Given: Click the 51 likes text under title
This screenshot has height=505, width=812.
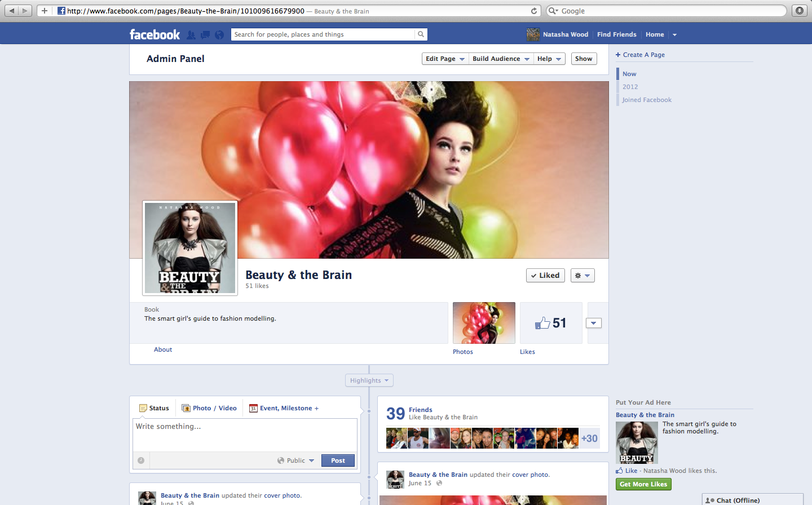Looking at the screenshot, I should pyautogui.click(x=257, y=286).
